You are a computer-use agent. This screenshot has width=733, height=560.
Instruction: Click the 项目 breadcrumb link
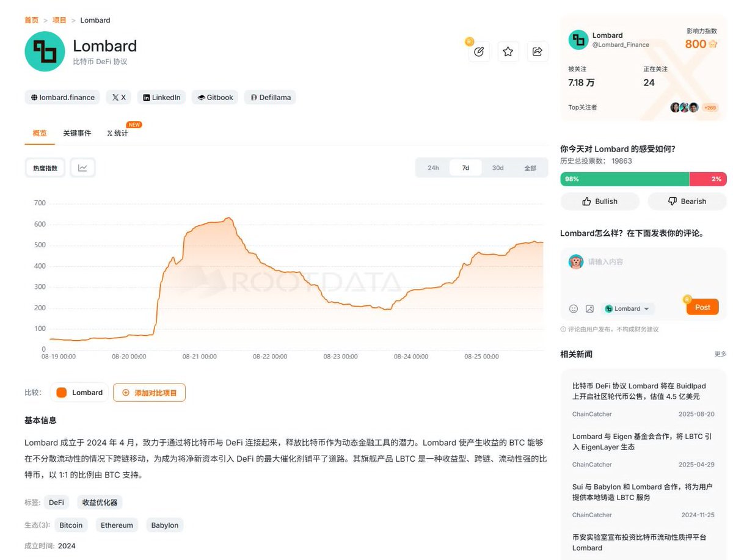59,20
